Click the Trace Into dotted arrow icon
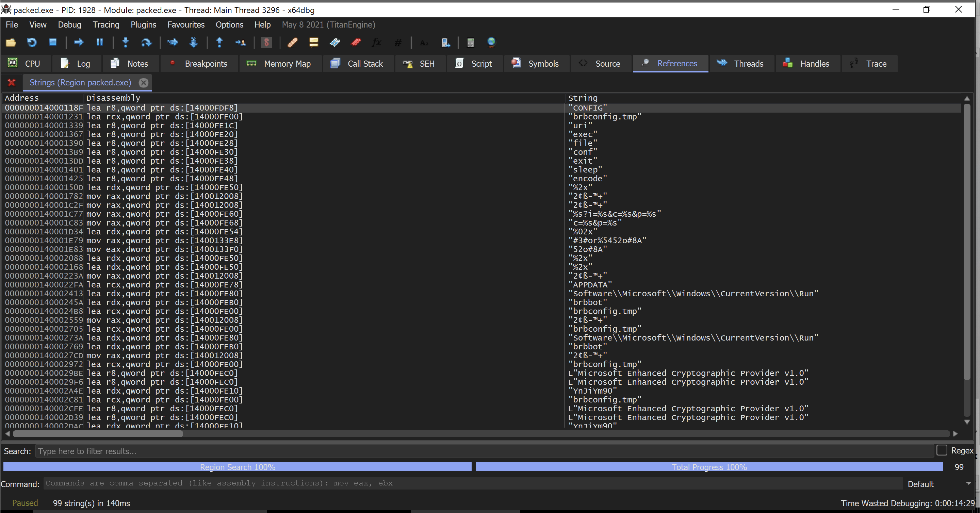980x513 pixels. point(173,42)
